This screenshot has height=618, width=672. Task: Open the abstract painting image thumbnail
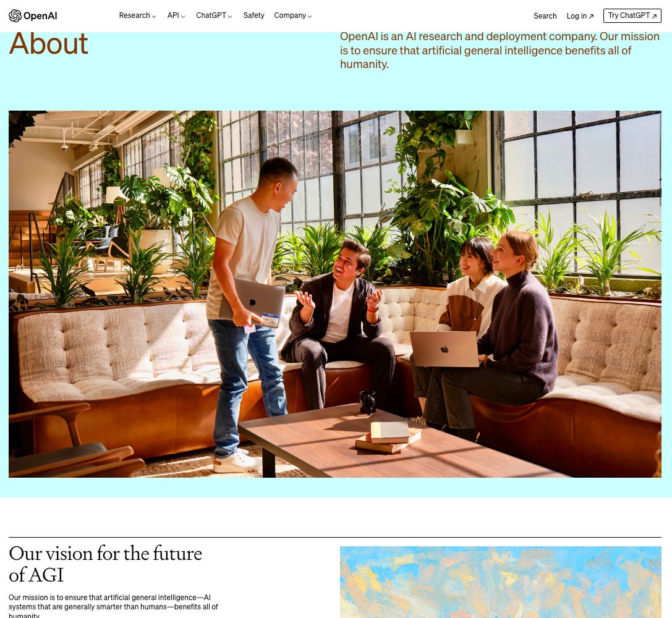click(501, 582)
